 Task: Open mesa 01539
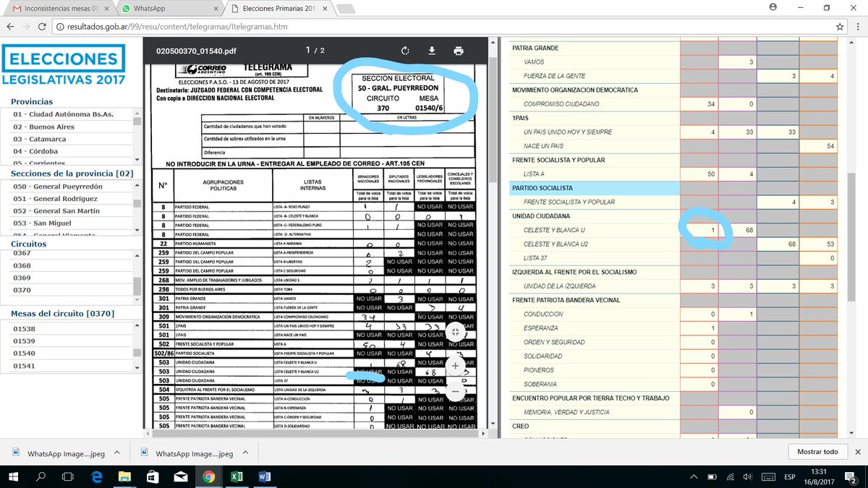point(67,341)
